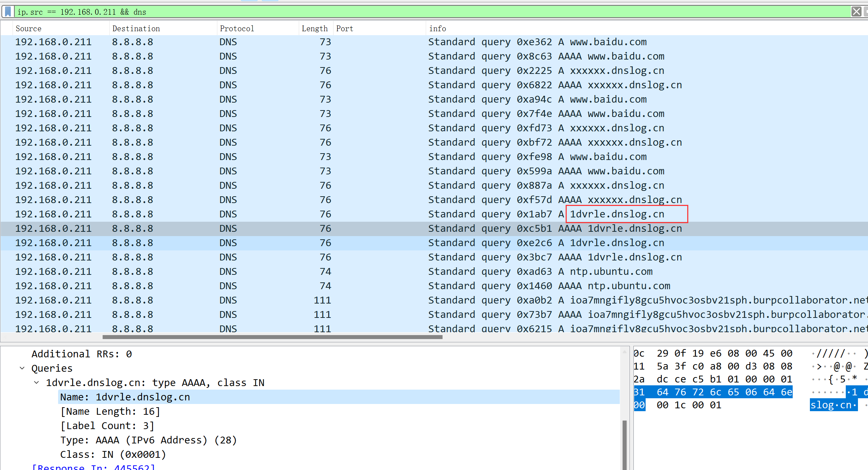The image size is (868, 470).
Task: Select Type: AAAA (IPv6 Address) field
Action: [148, 440]
